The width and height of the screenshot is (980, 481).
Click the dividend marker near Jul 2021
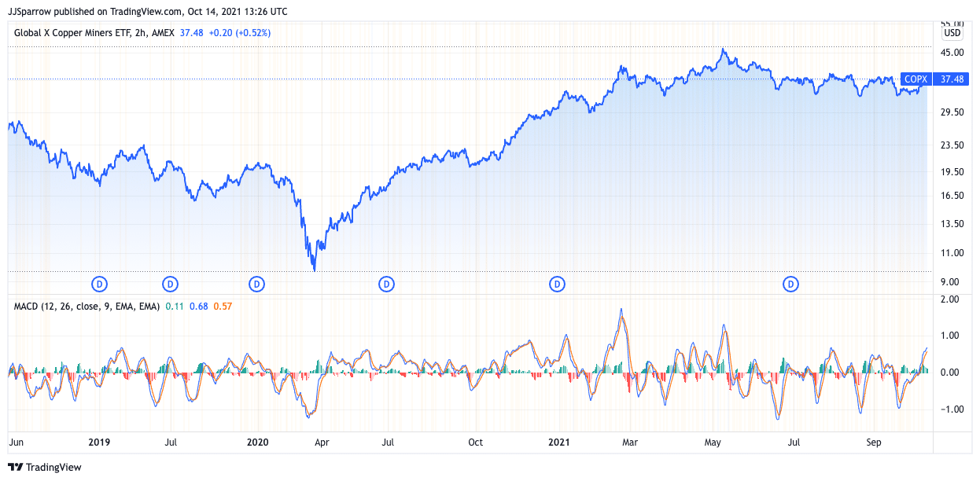pyautogui.click(x=790, y=283)
